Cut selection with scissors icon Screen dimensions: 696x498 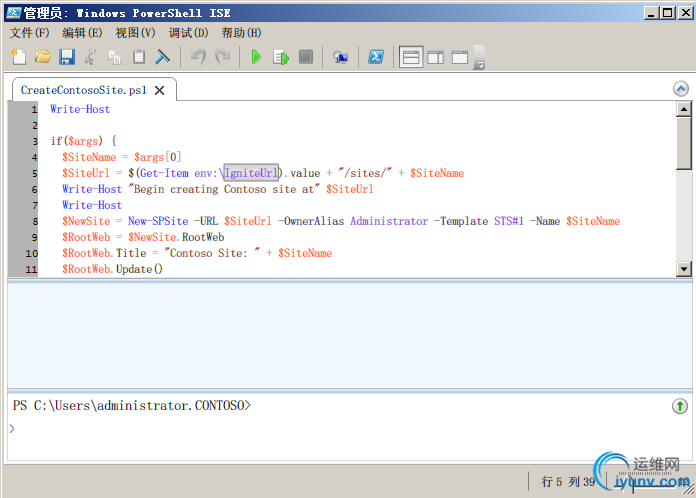click(x=91, y=57)
